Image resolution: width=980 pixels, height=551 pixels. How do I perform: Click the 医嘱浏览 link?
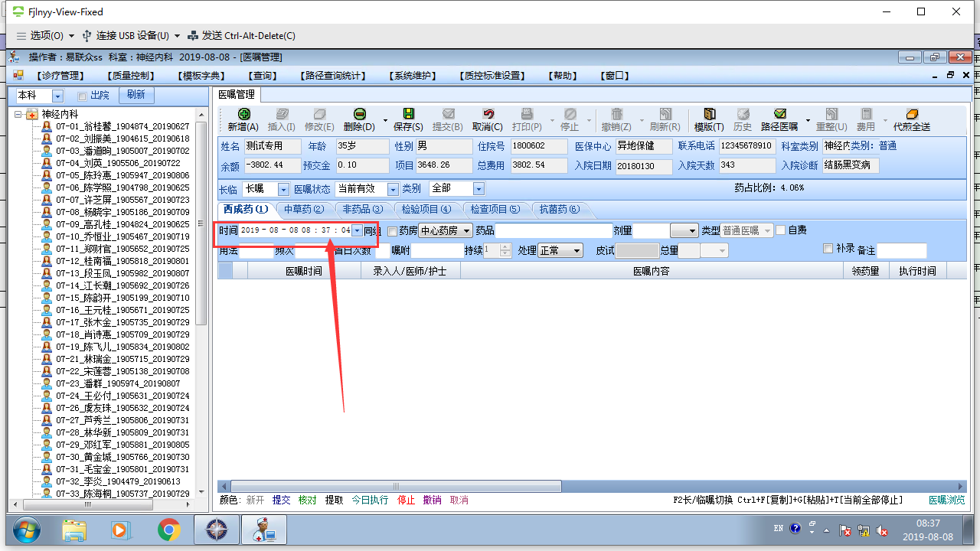tap(946, 500)
